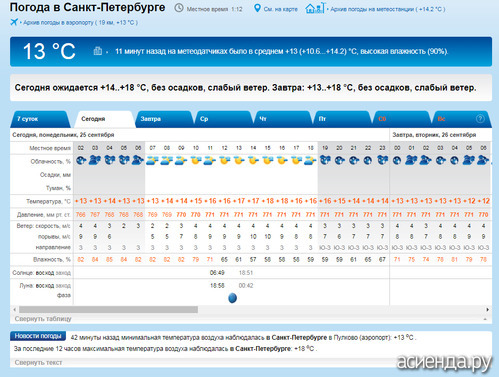Click the Погода в Санкт-Петербурге title
Screen dimensions: 499x377
87,7
